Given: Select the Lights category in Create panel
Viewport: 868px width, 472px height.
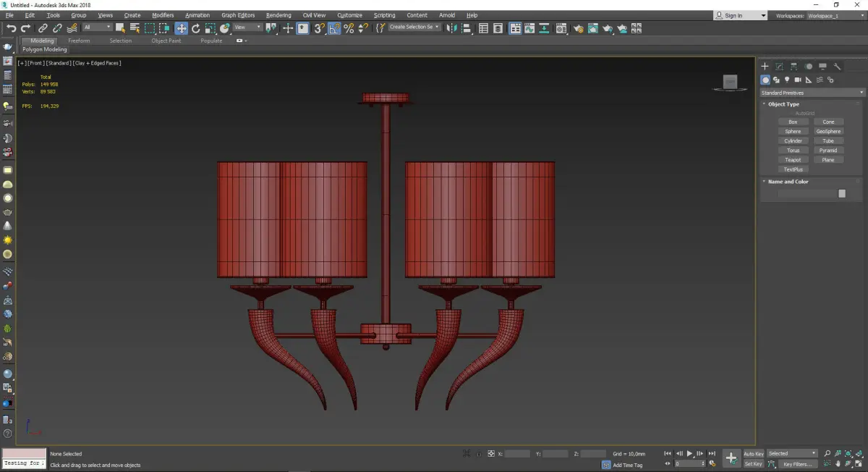Looking at the screenshot, I should (787, 80).
